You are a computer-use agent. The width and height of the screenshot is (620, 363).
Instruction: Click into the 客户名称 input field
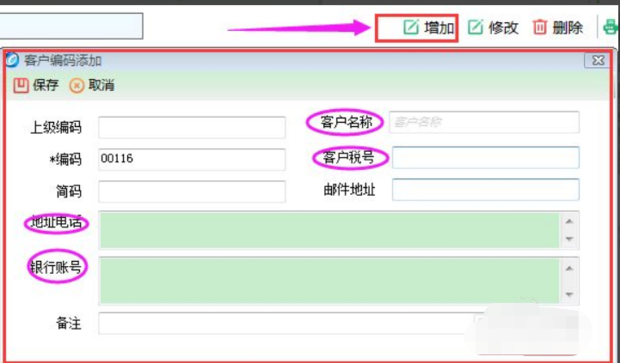coord(484,122)
